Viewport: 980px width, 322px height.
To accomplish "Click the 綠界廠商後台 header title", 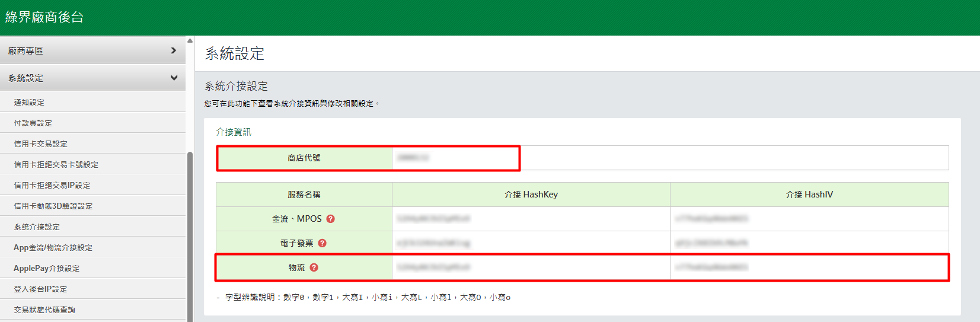I will (44, 17).
